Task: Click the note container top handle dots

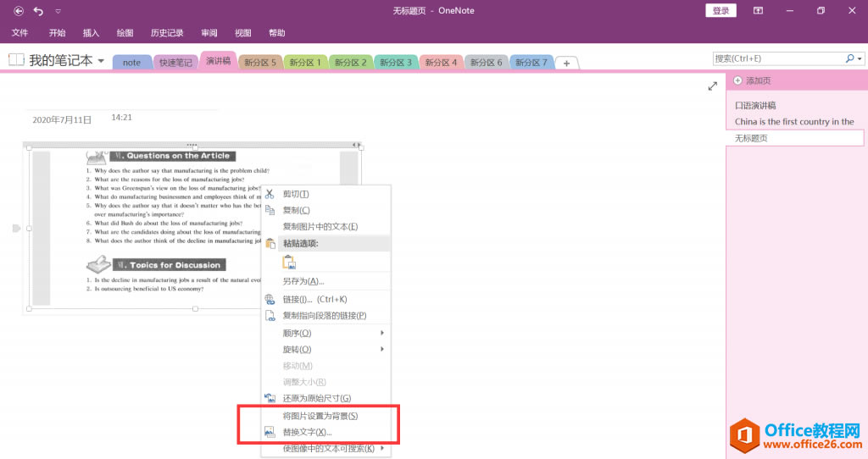Action: click(x=192, y=145)
